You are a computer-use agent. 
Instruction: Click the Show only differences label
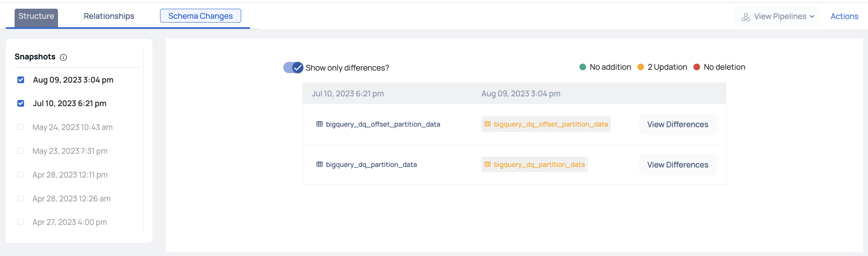click(347, 68)
